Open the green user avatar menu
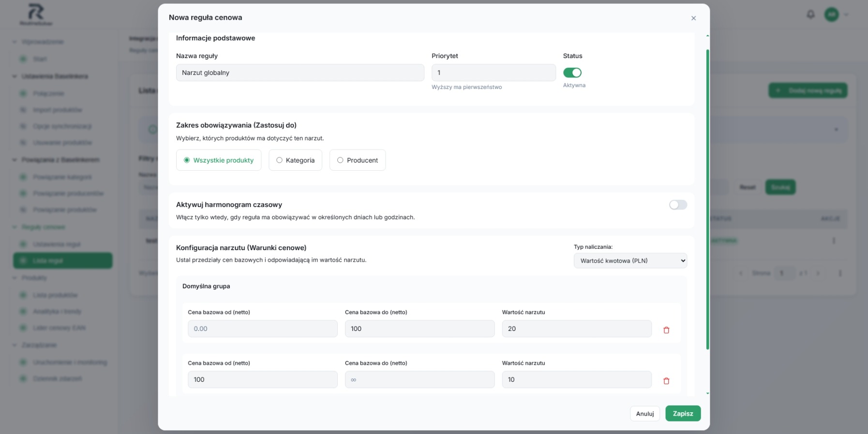Viewport: 868px width, 434px height. 832,15
